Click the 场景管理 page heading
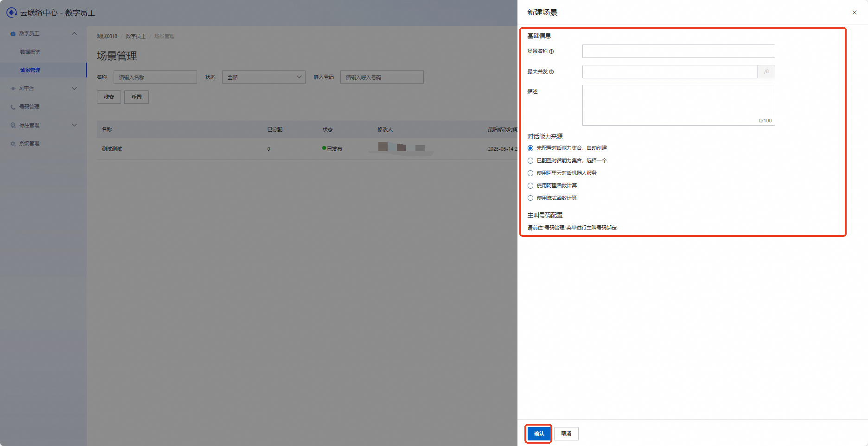Screen dimensions: 868x446 tap(117, 56)
